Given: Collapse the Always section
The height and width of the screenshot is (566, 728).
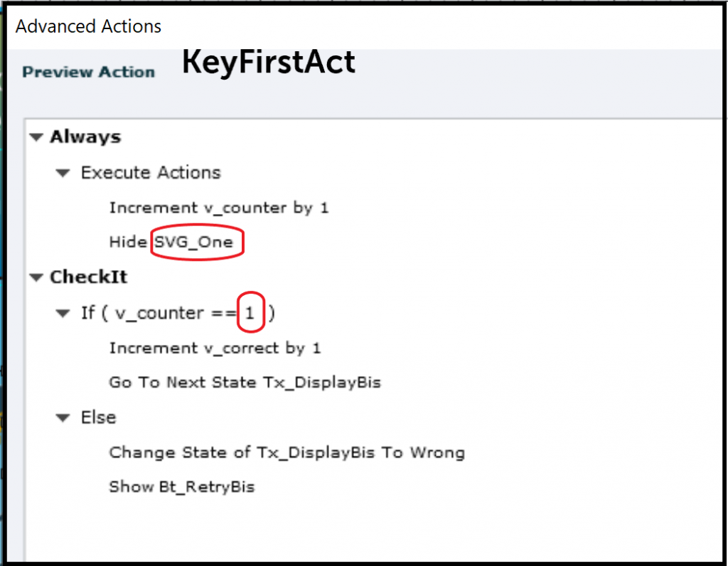Looking at the screenshot, I should (36, 137).
